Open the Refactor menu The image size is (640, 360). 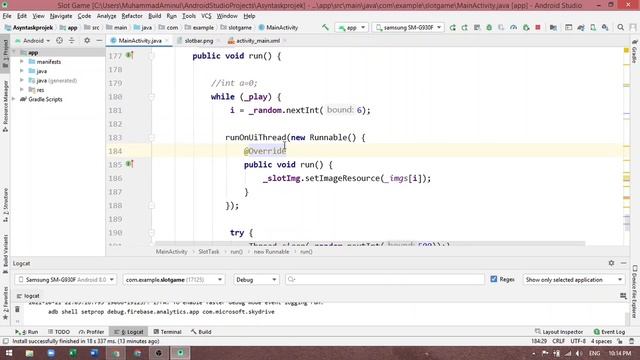(132, 16)
